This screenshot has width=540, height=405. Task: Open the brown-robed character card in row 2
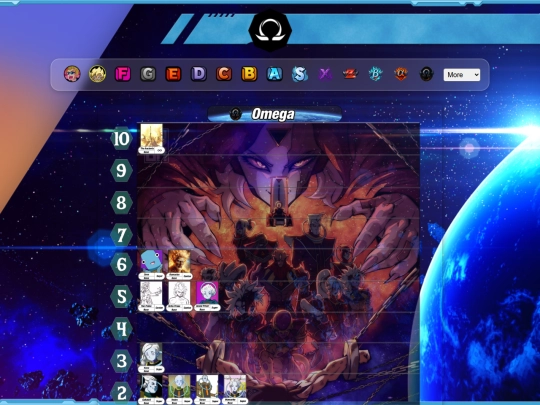coord(207,390)
